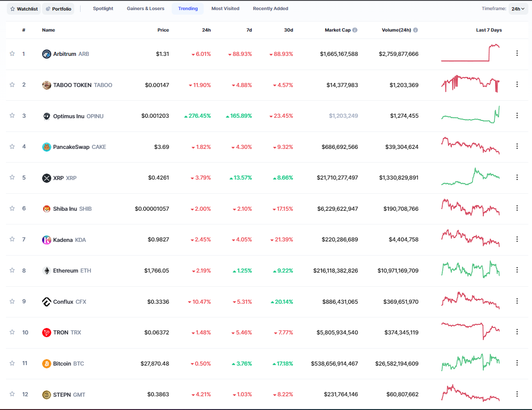The height and width of the screenshot is (410, 532).
Task: Click the PancakeSwap logo icon
Action: coord(46,147)
